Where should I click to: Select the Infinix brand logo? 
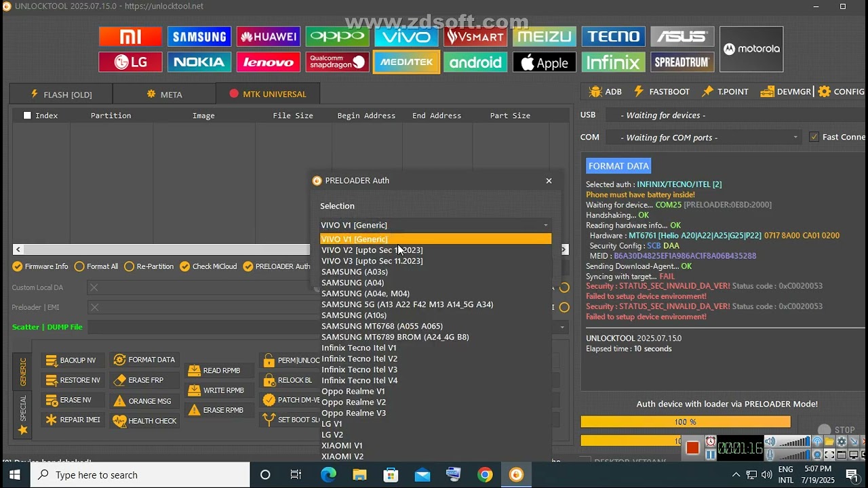coord(614,62)
